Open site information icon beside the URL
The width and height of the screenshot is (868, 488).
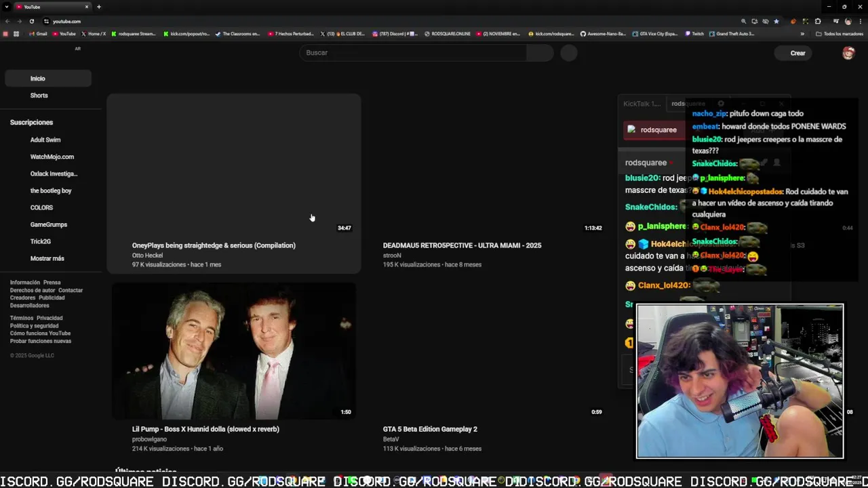(45, 21)
